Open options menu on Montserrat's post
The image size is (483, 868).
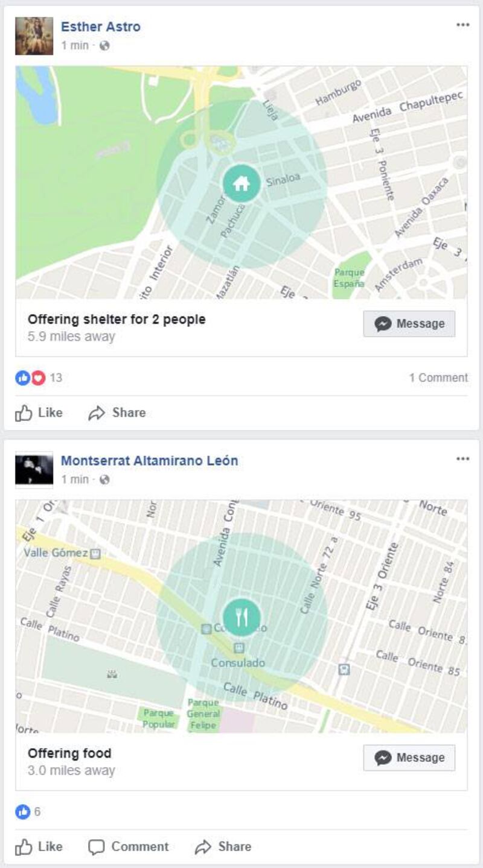[462, 459]
